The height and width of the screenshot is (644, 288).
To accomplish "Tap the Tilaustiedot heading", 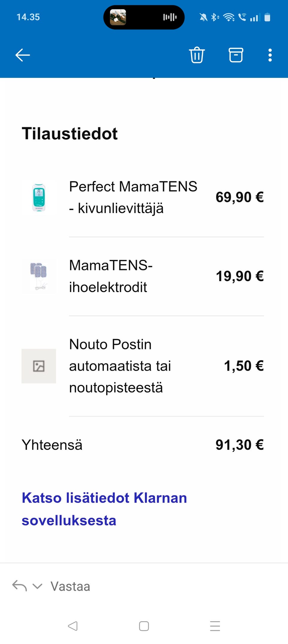I will (70, 134).
